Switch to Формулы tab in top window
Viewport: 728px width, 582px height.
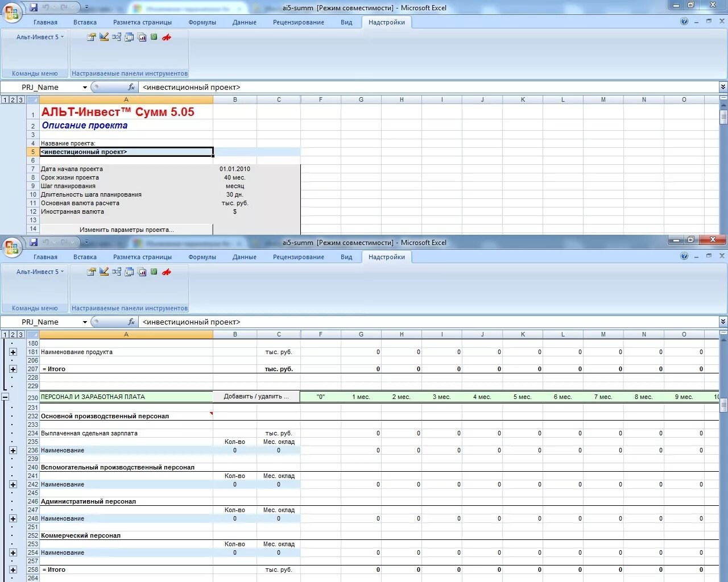click(202, 22)
